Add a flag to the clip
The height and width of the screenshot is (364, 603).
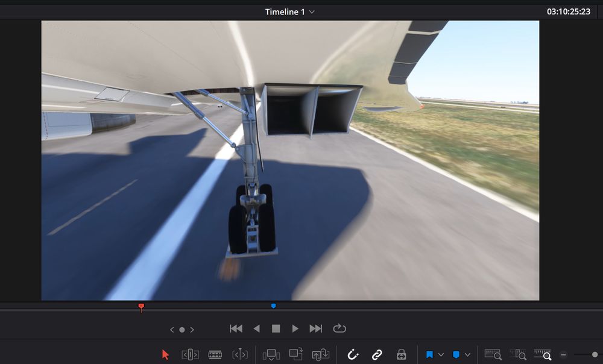tap(429, 354)
